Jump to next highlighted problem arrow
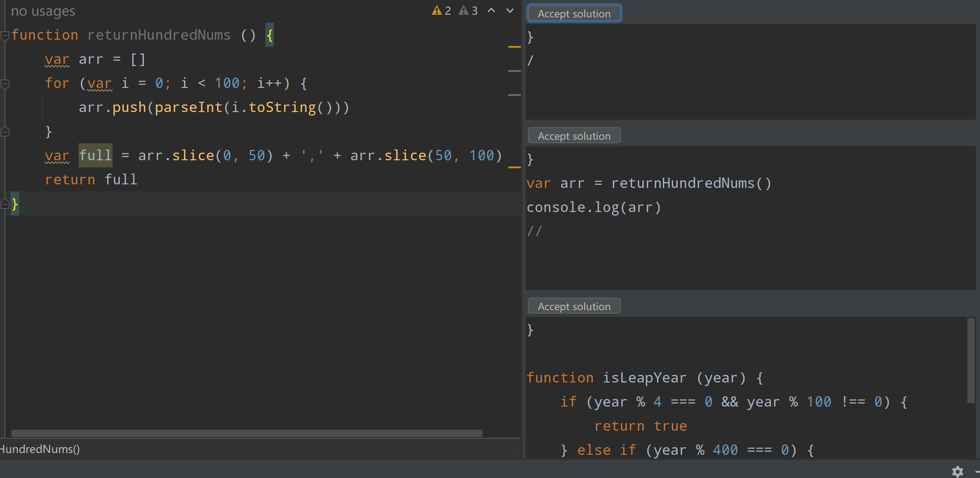 click(x=510, y=11)
